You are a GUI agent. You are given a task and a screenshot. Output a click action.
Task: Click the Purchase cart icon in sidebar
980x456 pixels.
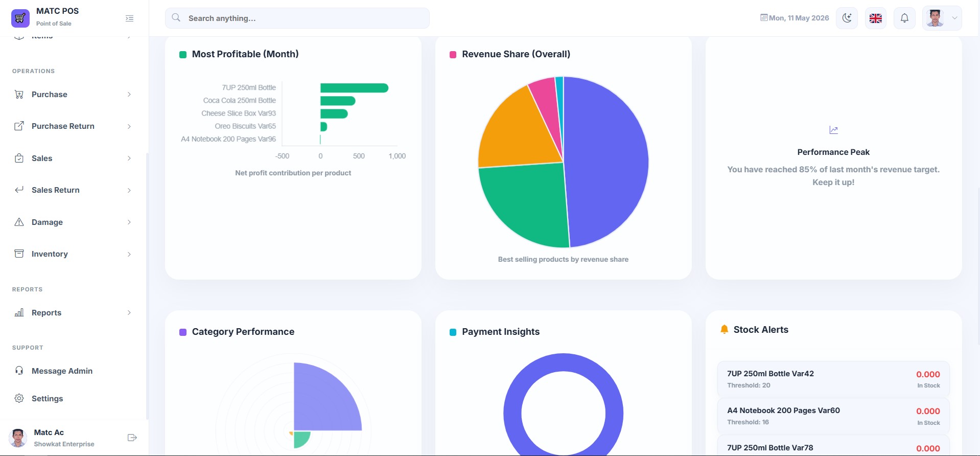[x=19, y=95]
